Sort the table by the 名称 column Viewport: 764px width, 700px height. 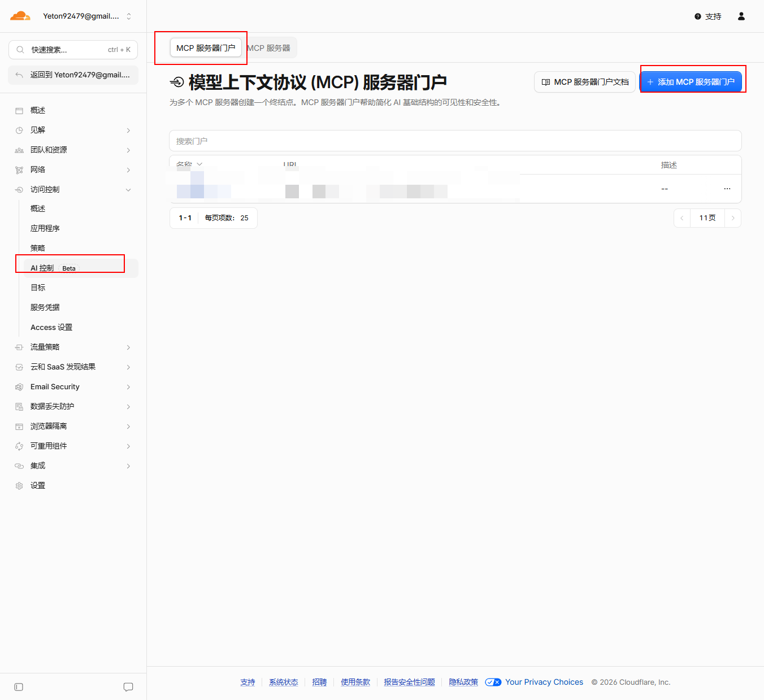tap(189, 165)
